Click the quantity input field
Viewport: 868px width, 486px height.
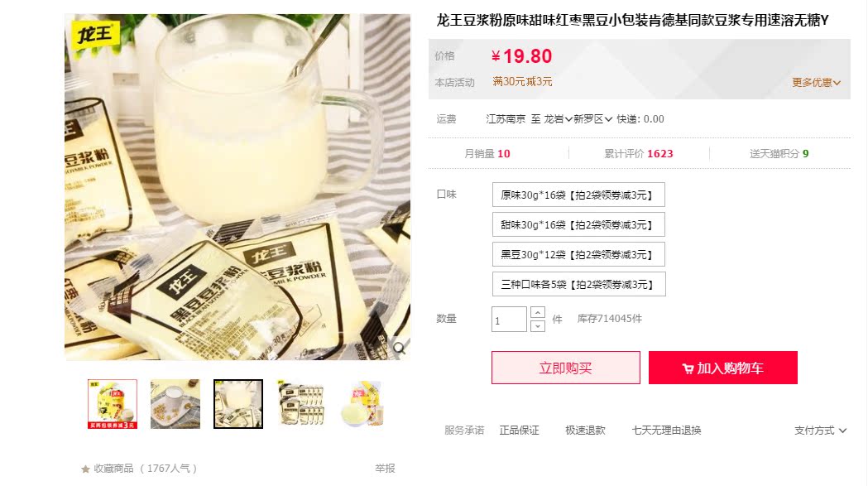509,320
